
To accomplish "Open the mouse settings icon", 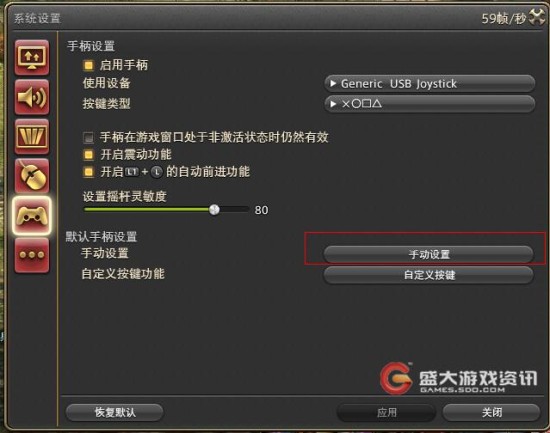I will [32, 175].
